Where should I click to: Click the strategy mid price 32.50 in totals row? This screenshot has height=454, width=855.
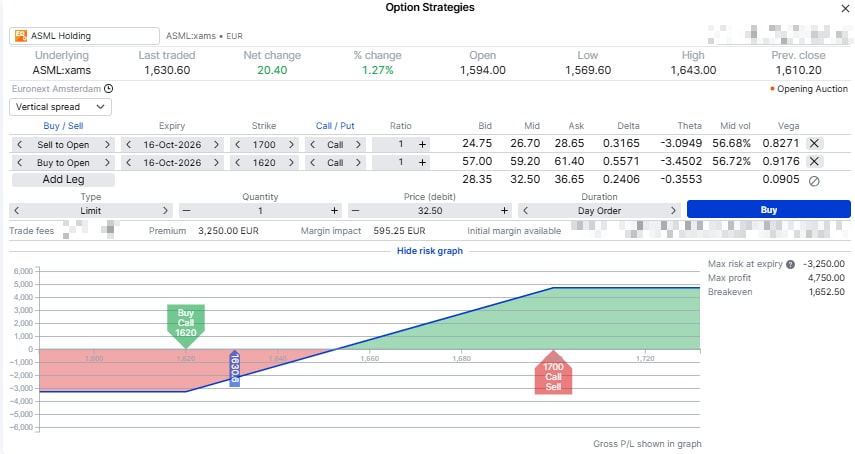pyautogui.click(x=525, y=179)
